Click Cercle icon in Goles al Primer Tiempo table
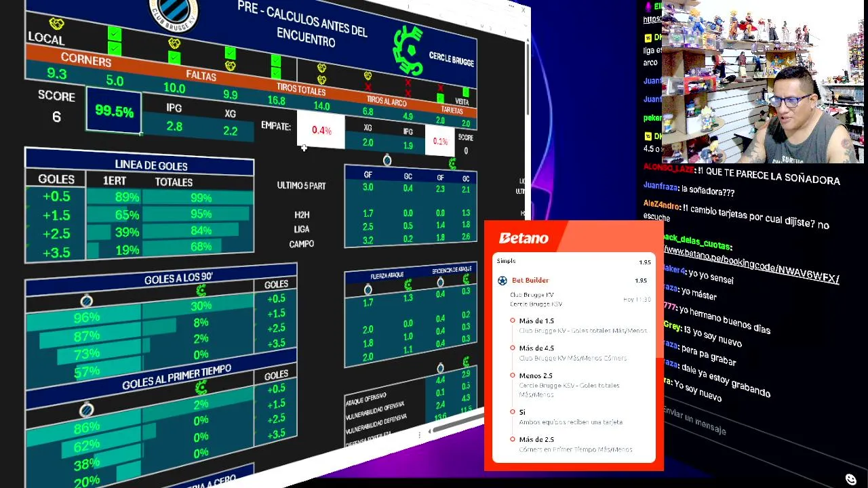Screen dimensions: 868x488 tap(201, 388)
